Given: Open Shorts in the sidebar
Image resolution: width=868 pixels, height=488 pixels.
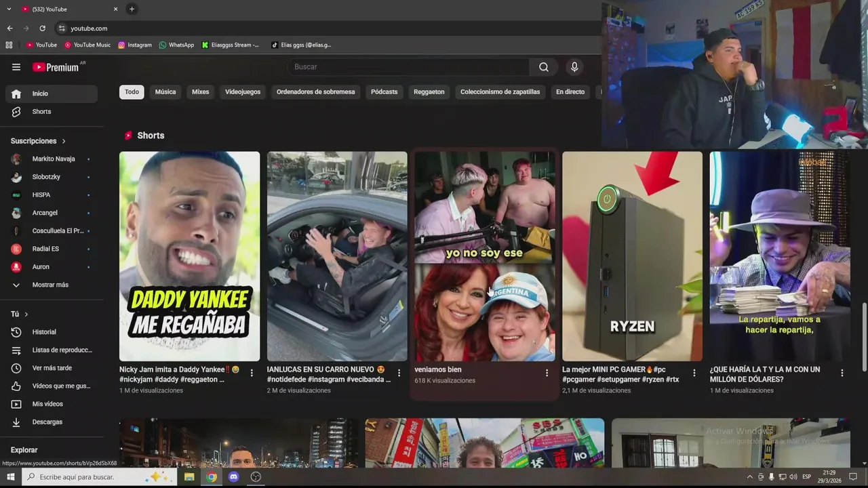Looking at the screenshot, I should click(x=52, y=112).
